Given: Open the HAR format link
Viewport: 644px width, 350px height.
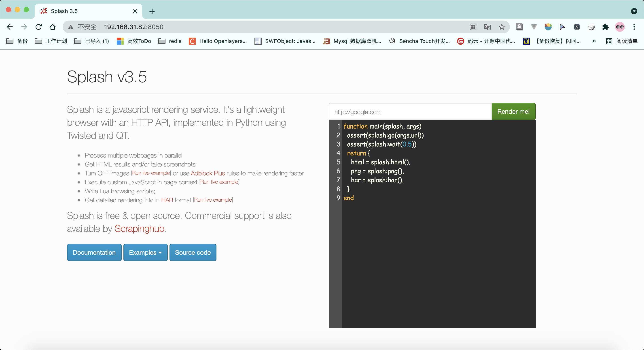Looking at the screenshot, I should pyautogui.click(x=167, y=200).
